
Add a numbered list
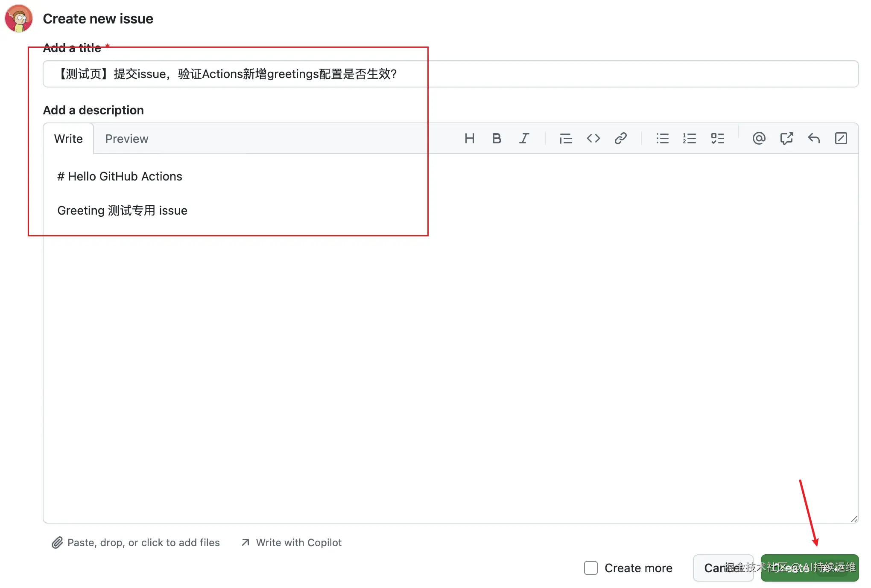pyautogui.click(x=690, y=138)
